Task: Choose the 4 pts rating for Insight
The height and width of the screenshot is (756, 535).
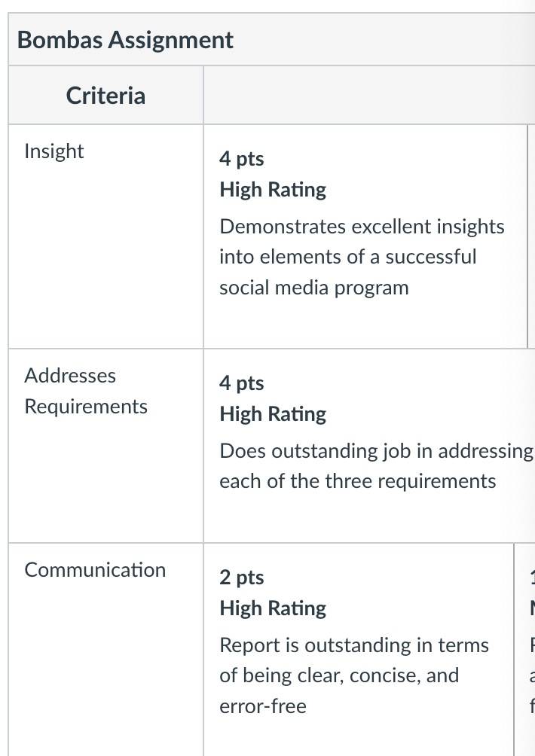Action: (x=242, y=159)
